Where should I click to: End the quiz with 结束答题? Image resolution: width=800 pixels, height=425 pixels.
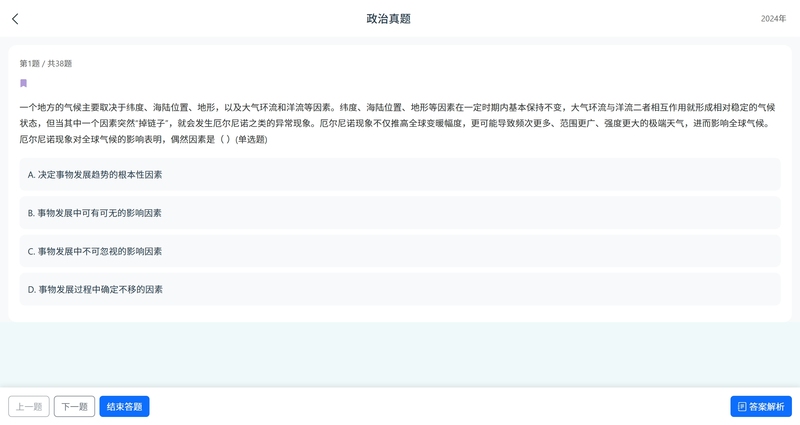[x=124, y=407]
